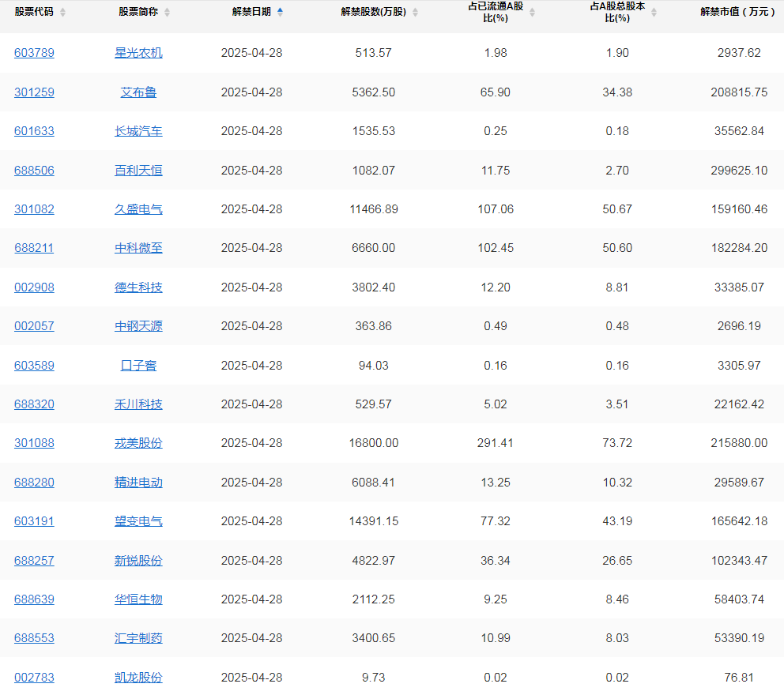Open 凯龙股份 stock link
The width and height of the screenshot is (784, 695).
[138, 678]
